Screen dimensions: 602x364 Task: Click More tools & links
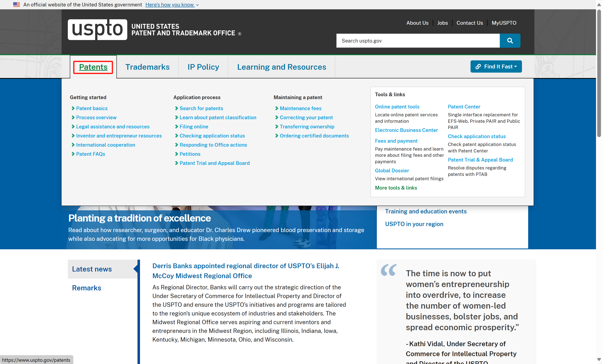396,188
